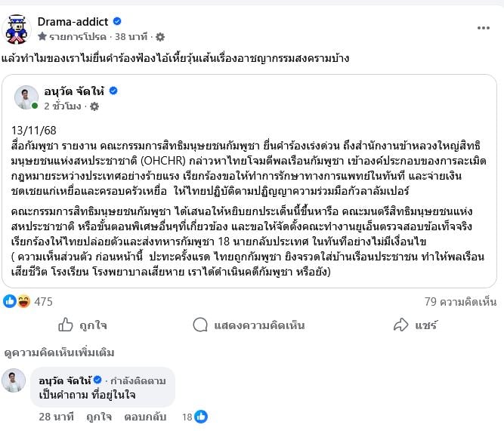Open the three-dot post options menu

coord(483,26)
